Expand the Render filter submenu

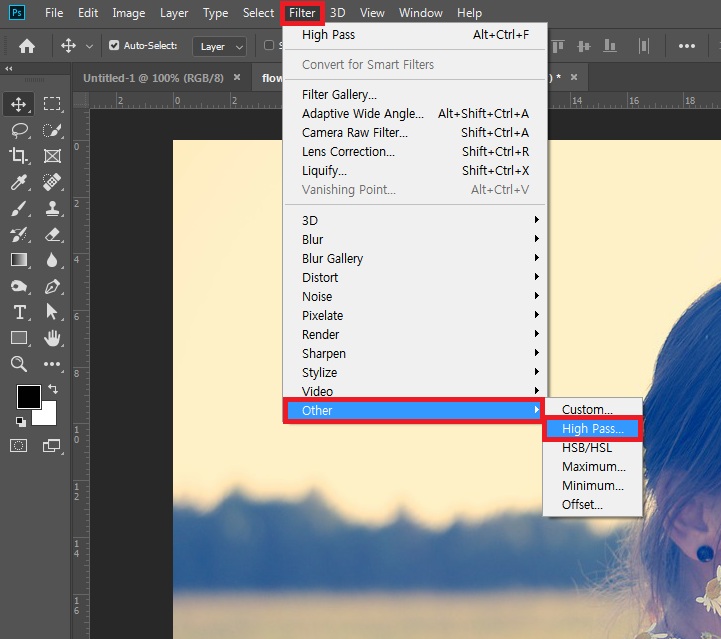click(415, 334)
